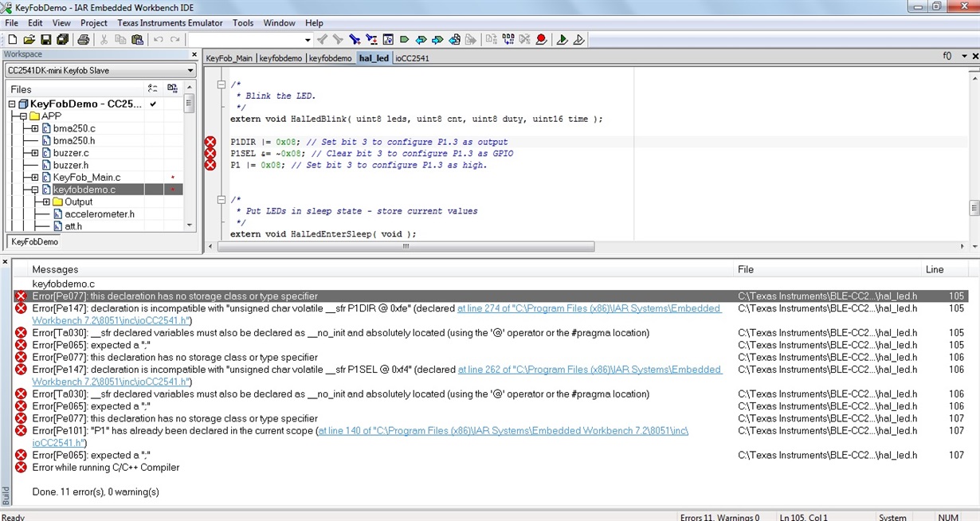The width and height of the screenshot is (980, 521).
Task: Expand the buzzer.c node
Action: [35, 153]
